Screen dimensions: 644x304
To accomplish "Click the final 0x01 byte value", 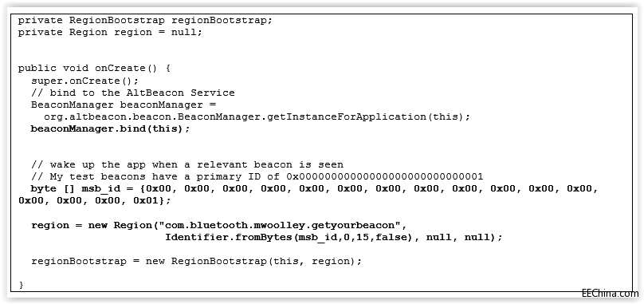I will pos(146,201).
